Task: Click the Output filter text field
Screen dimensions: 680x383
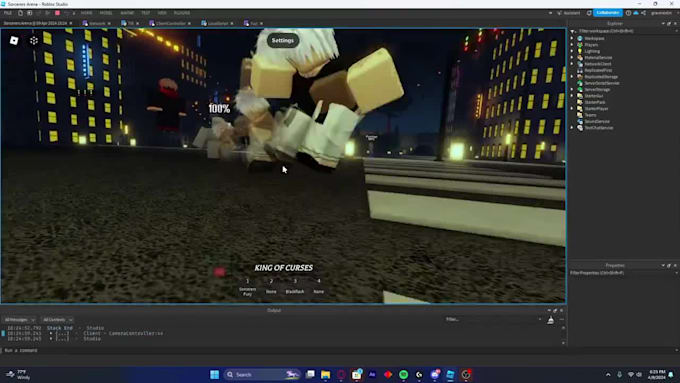Action: pos(492,319)
